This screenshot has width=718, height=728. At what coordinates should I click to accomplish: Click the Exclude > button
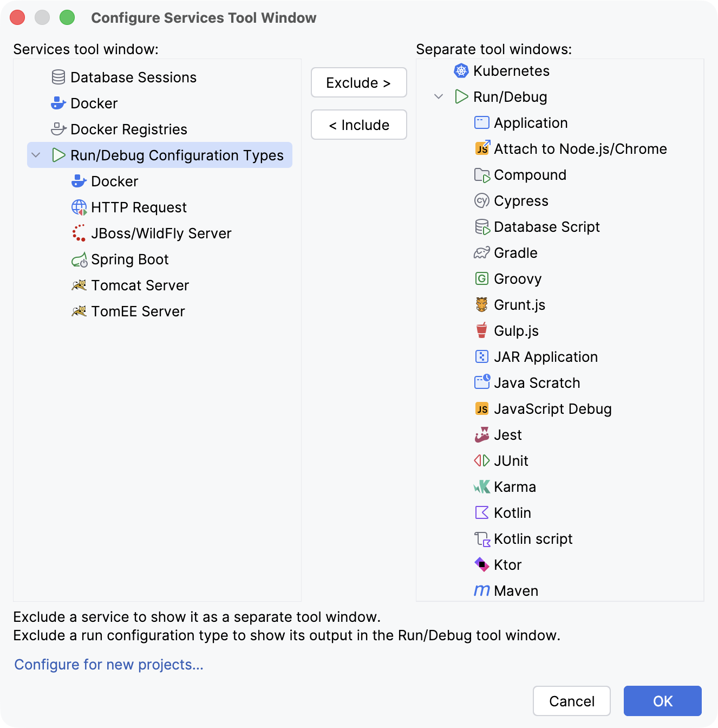[359, 82]
